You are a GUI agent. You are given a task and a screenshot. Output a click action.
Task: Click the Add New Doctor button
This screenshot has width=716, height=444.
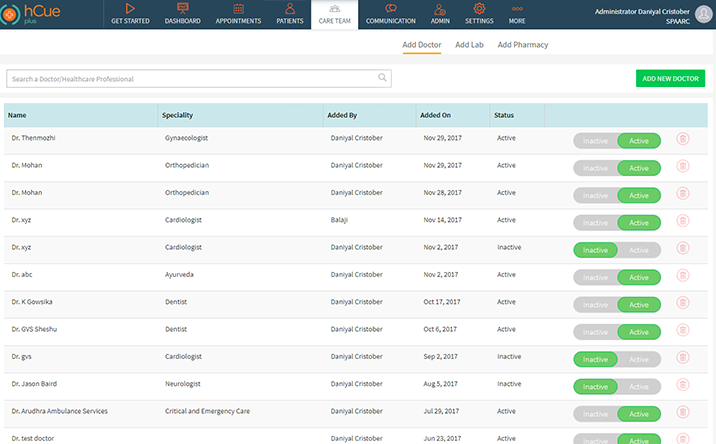coord(670,78)
